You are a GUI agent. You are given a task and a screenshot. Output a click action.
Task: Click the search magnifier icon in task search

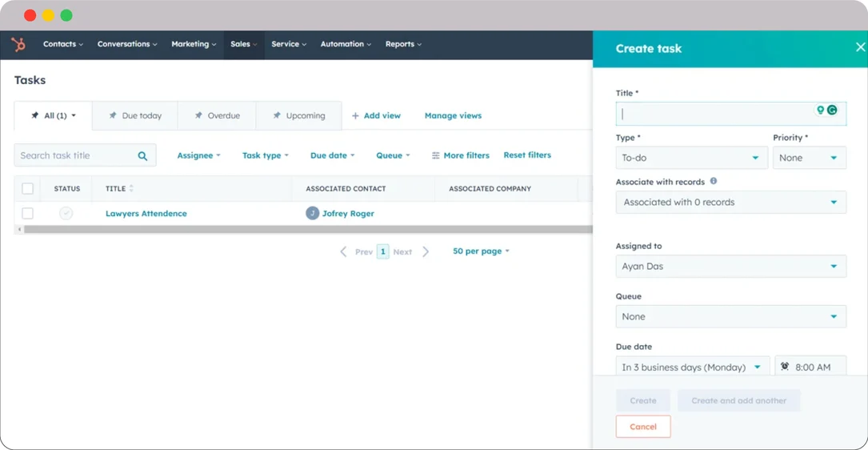[143, 155]
